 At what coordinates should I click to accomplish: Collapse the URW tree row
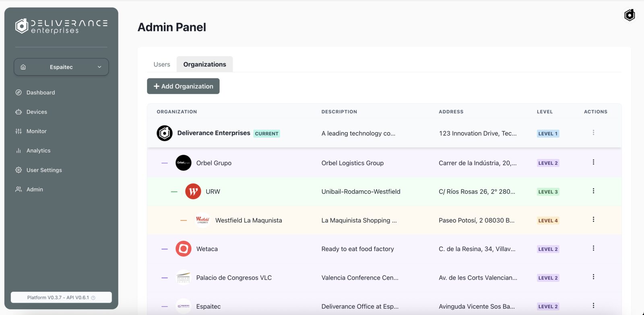click(174, 192)
